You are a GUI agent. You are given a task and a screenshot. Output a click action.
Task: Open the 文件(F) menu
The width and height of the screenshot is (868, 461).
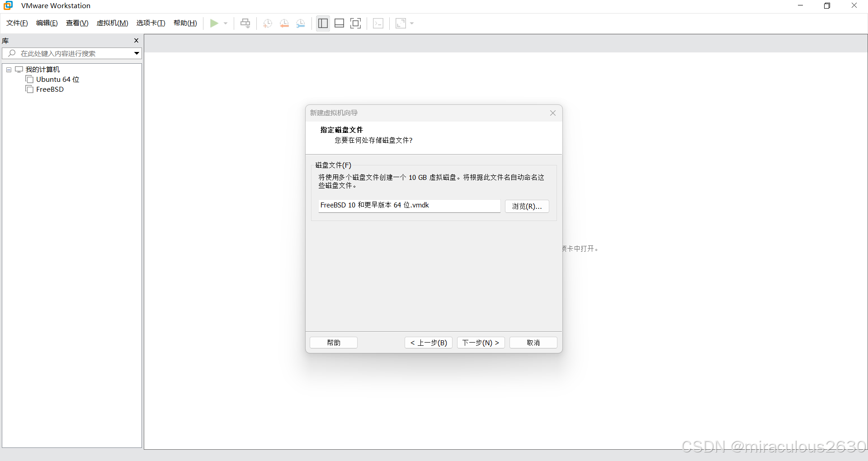tap(17, 23)
